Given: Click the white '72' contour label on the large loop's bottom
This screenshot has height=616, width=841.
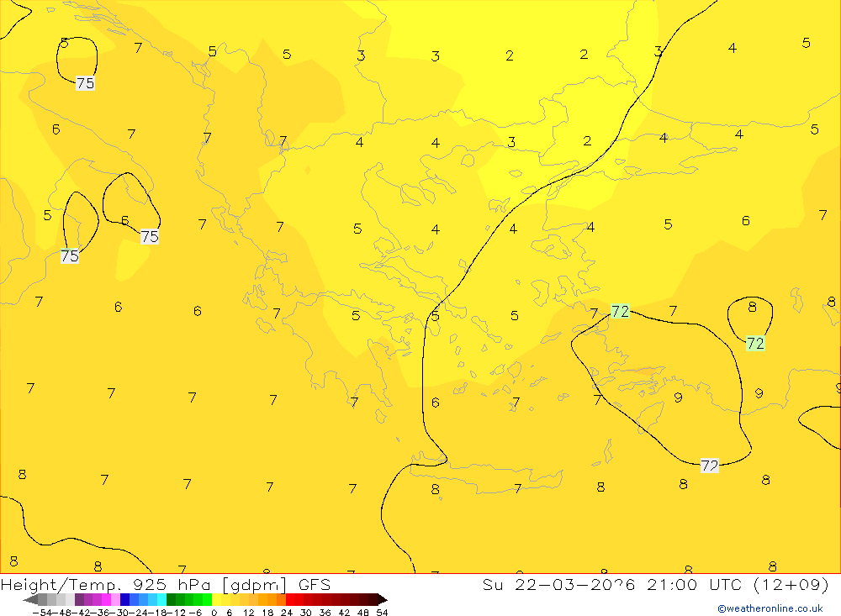Looking at the screenshot, I should [710, 466].
